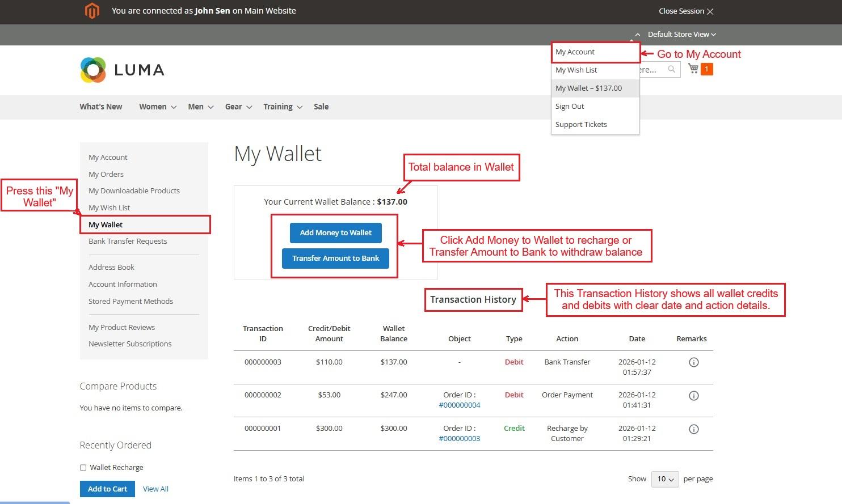842x504 pixels.
Task: Select Sign Out from account menu
Action: point(570,107)
